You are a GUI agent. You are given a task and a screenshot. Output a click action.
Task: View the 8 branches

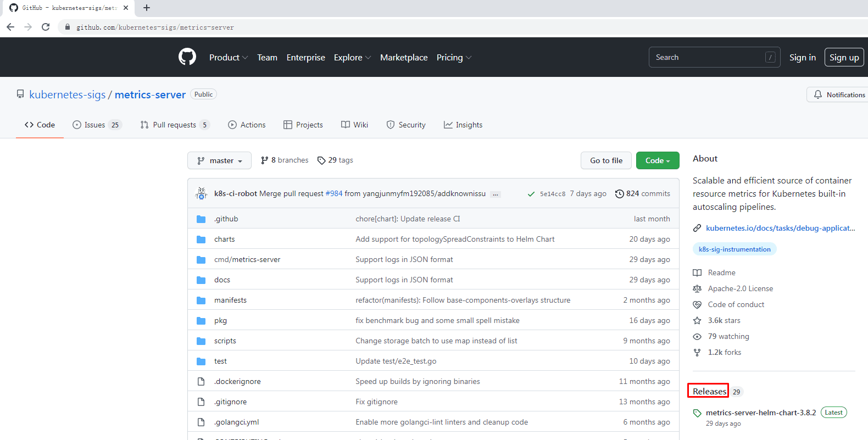(285, 160)
